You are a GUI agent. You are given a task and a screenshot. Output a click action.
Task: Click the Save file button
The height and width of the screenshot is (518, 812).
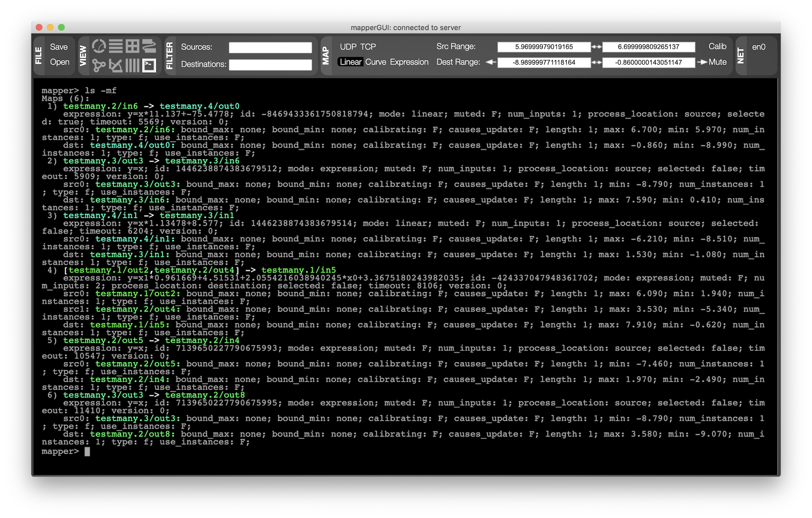(x=59, y=47)
